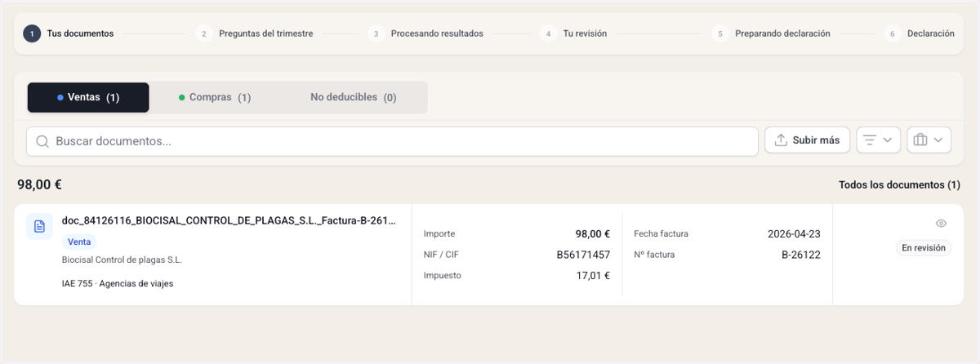
Task: Open the briefcase dropdown
Action: [x=929, y=140]
